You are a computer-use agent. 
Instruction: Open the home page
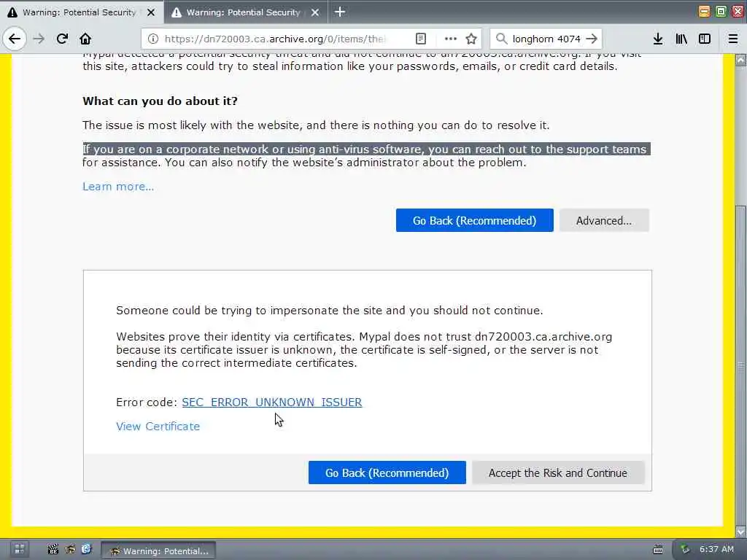tap(85, 39)
